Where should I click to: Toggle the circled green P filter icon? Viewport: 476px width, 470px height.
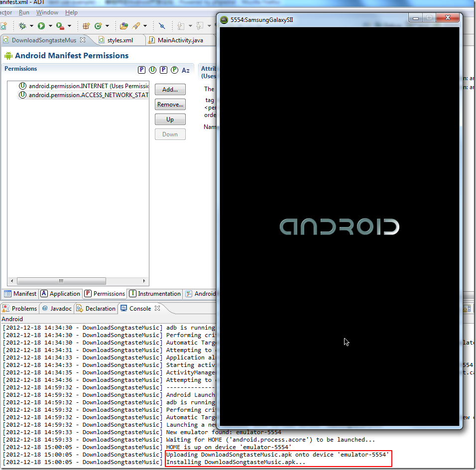tap(175, 70)
